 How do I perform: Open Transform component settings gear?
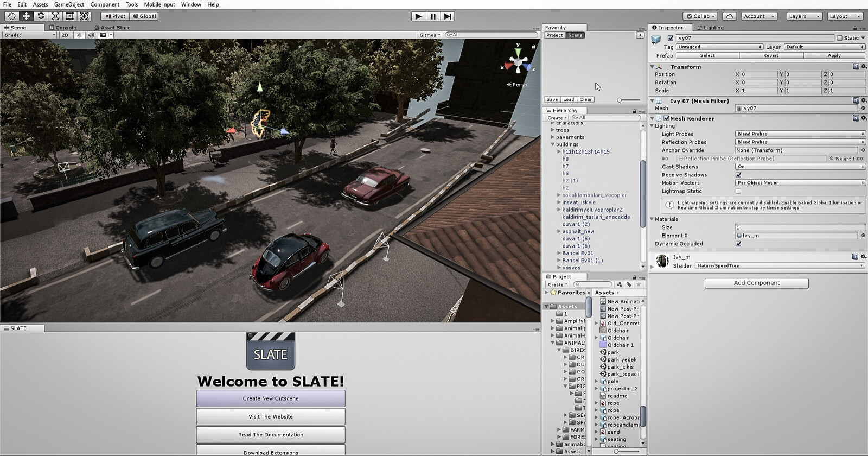tap(864, 67)
